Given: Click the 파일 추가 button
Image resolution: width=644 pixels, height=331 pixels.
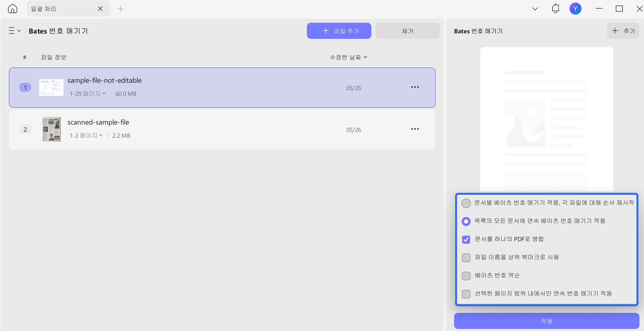Looking at the screenshot, I should 339,31.
